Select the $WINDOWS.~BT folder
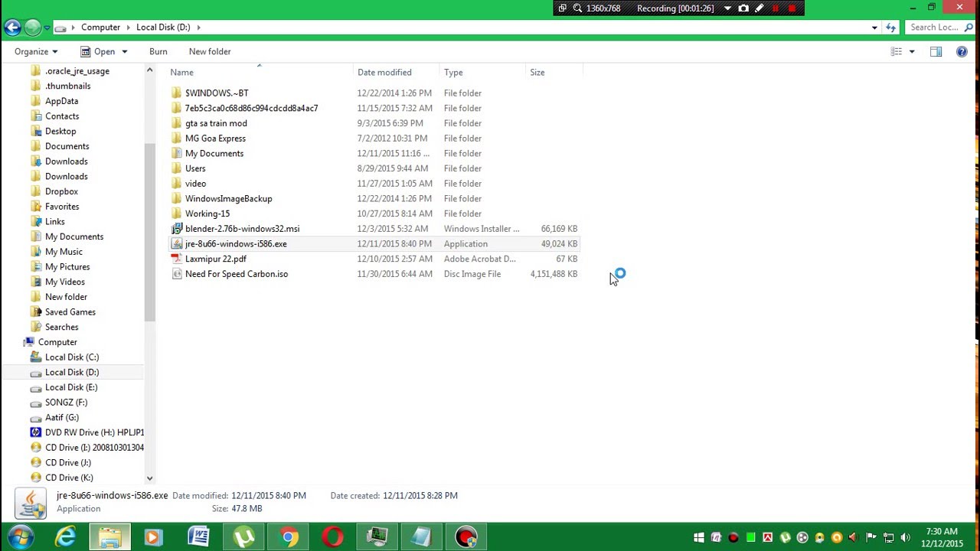The height and width of the screenshot is (551, 980). tap(217, 93)
